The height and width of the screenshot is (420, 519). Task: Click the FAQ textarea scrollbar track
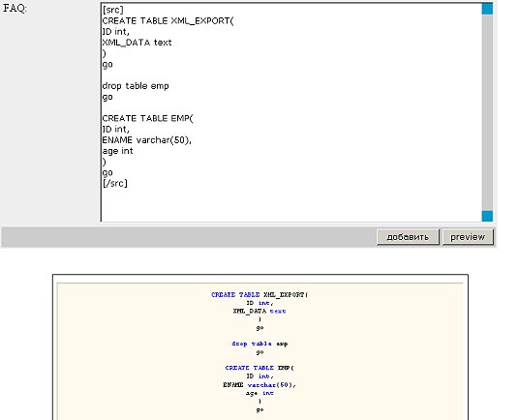[487, 112]
